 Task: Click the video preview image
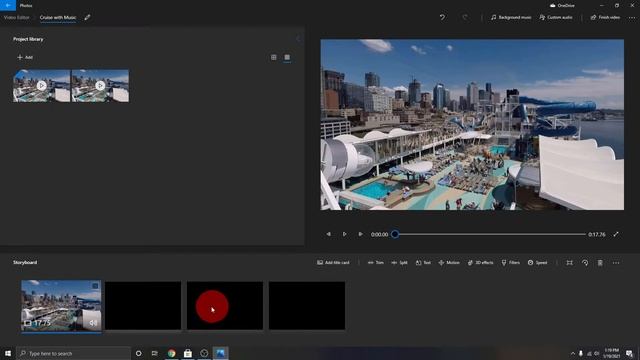472,124
